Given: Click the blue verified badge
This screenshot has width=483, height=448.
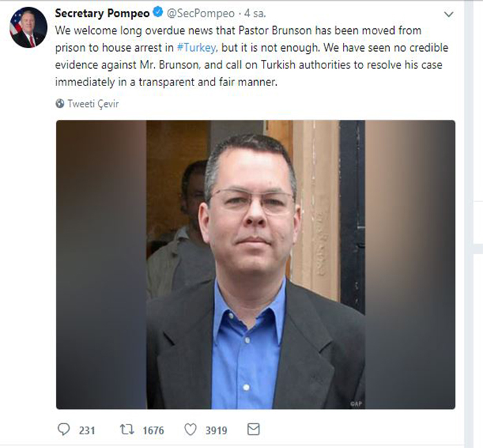Looking at the screenshot, I should click(158, 12).
